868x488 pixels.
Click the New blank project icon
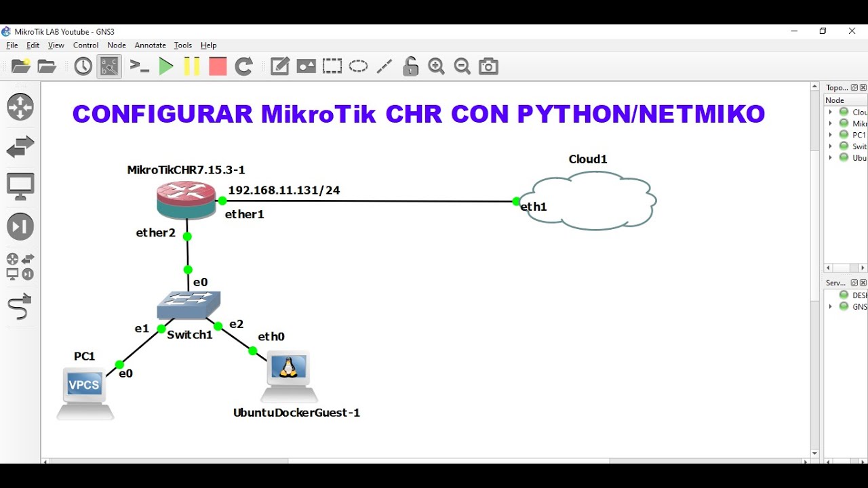[21, 66]
